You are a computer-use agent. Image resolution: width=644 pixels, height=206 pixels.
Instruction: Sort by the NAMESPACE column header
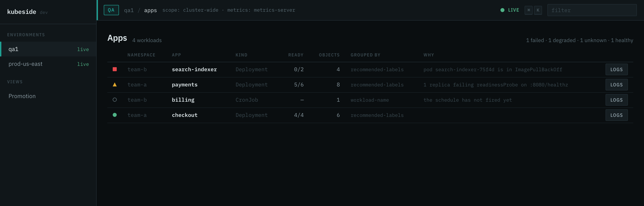coord(141,55)
